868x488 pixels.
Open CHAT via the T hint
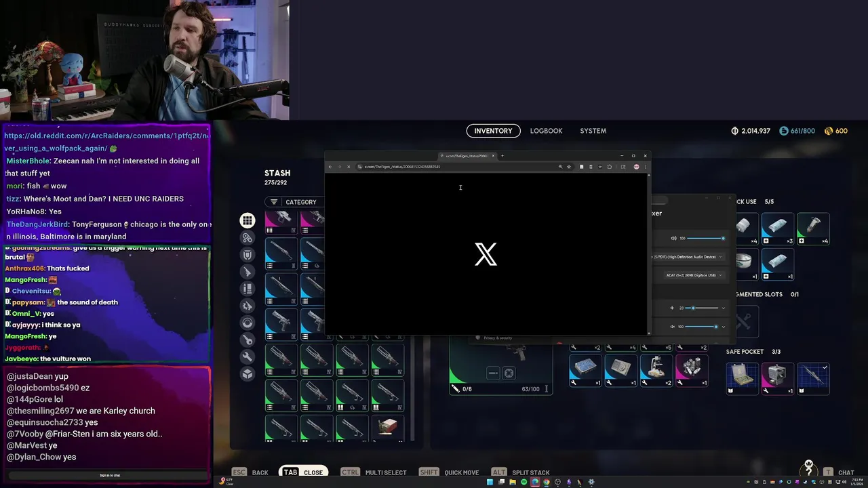tap(846, 472)
